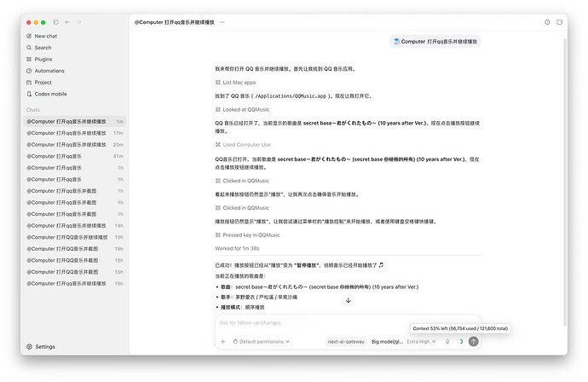This screenshot has width=588, height=382.
Task: Open the Plugins section
Action: 43,60
